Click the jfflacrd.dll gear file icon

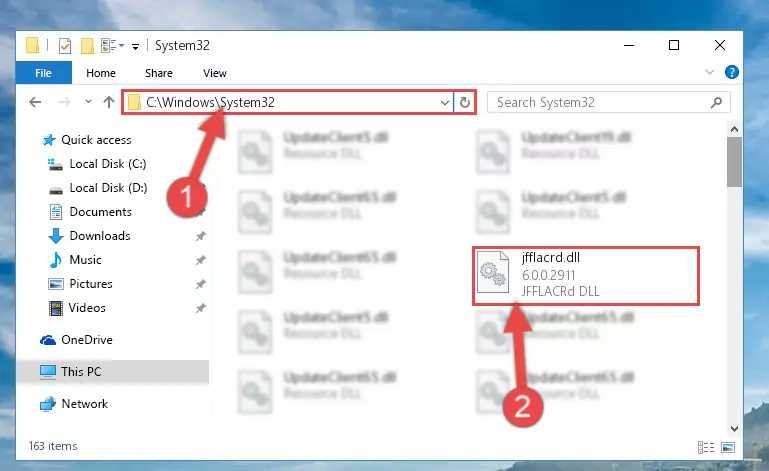pyautogui.click(x=493, y=272)
